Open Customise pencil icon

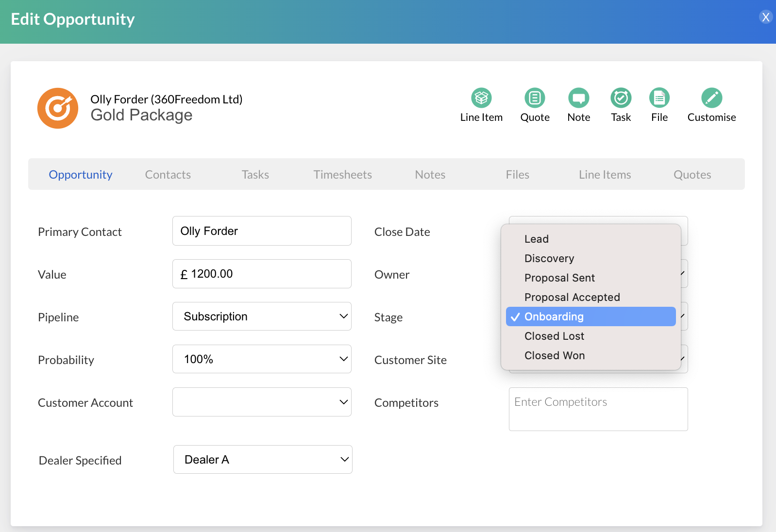pyautogui.click(x=711, y=98)
